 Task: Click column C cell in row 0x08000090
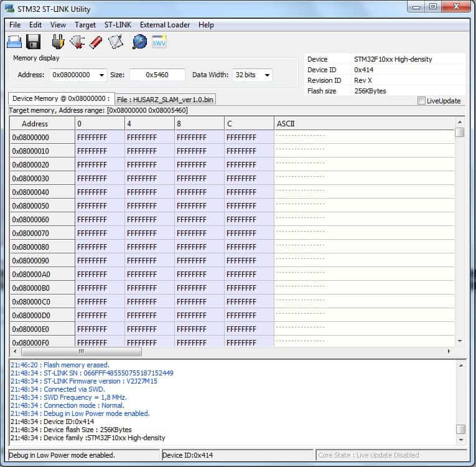tap(250, 260)
